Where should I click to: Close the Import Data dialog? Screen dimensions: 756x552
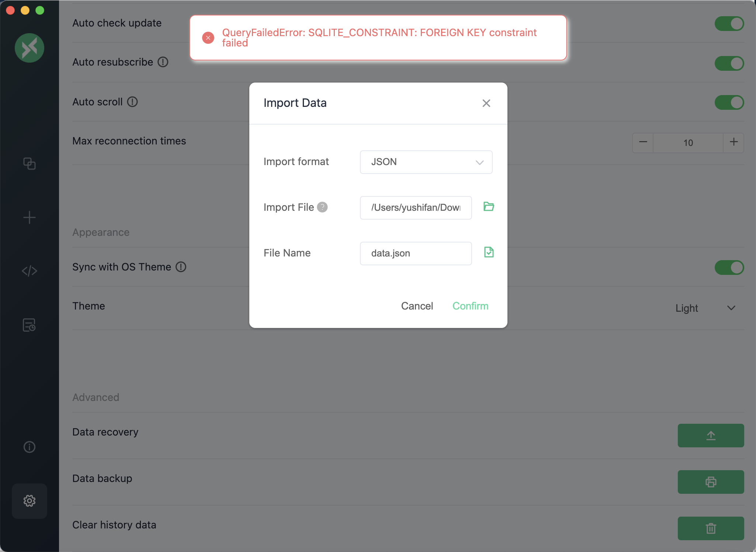(486, 103)
